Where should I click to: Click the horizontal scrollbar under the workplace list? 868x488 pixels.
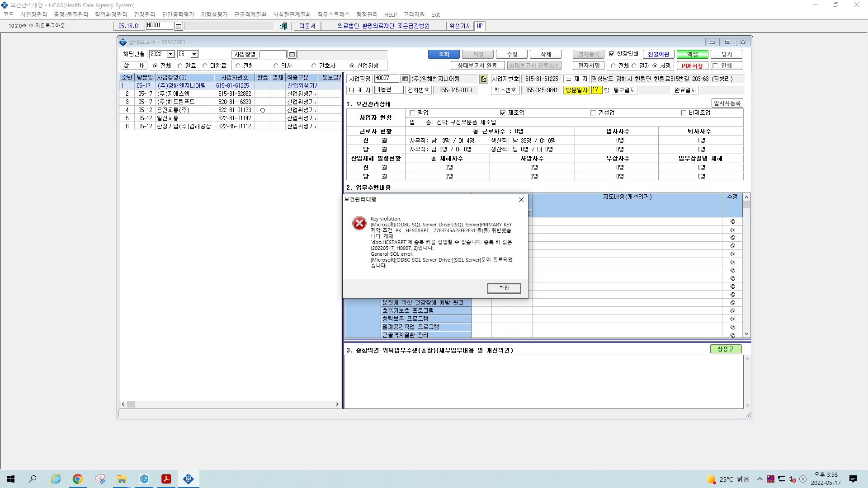(x=230, y=404)
